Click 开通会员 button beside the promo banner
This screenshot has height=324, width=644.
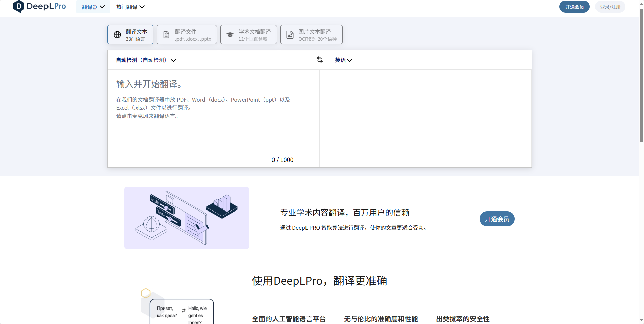pyautogui.click(x=497, y=219)
